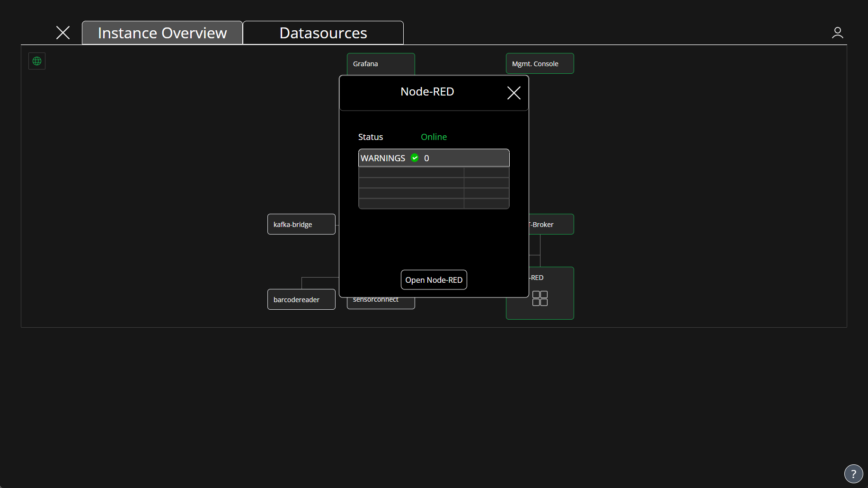This screenshot has width=868, height=488.
Task: Open the Mgmt. Console node
Action: 540,64
